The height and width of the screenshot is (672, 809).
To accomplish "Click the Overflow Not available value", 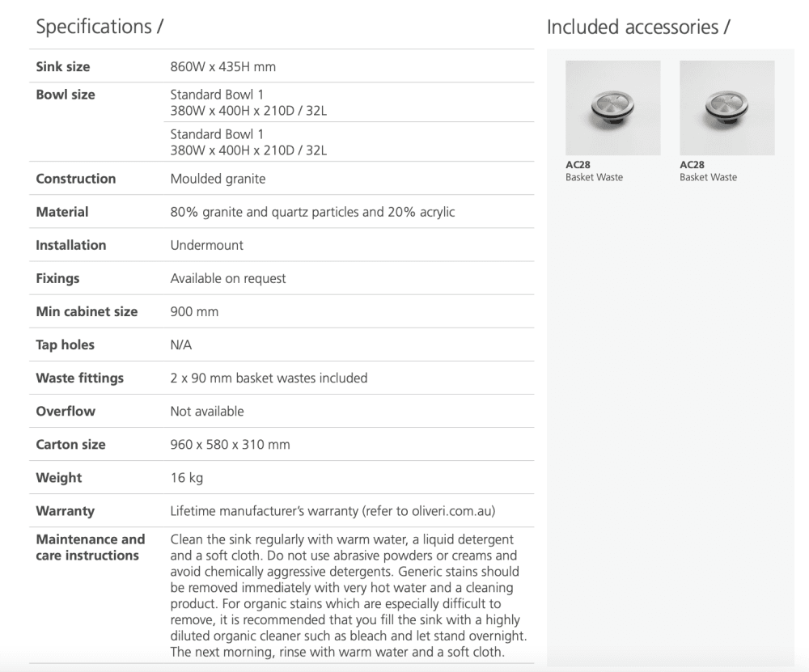I will coord(206,411).
